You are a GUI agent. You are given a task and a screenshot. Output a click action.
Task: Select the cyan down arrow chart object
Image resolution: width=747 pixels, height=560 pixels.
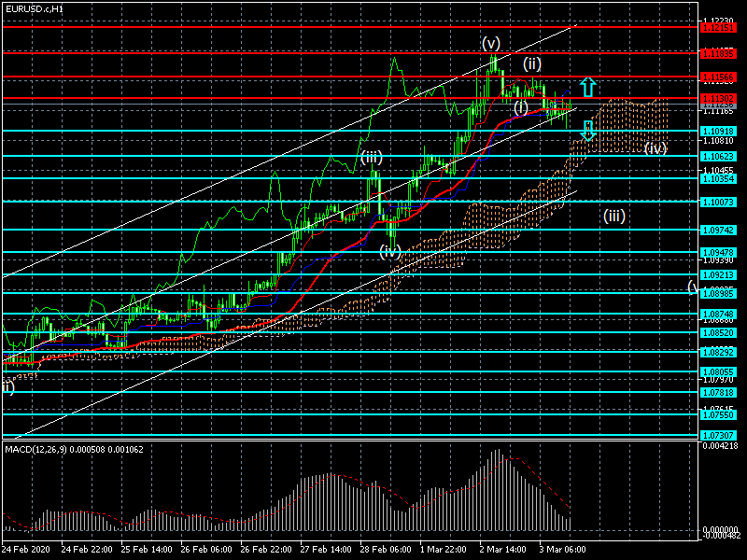click(588, 131)
